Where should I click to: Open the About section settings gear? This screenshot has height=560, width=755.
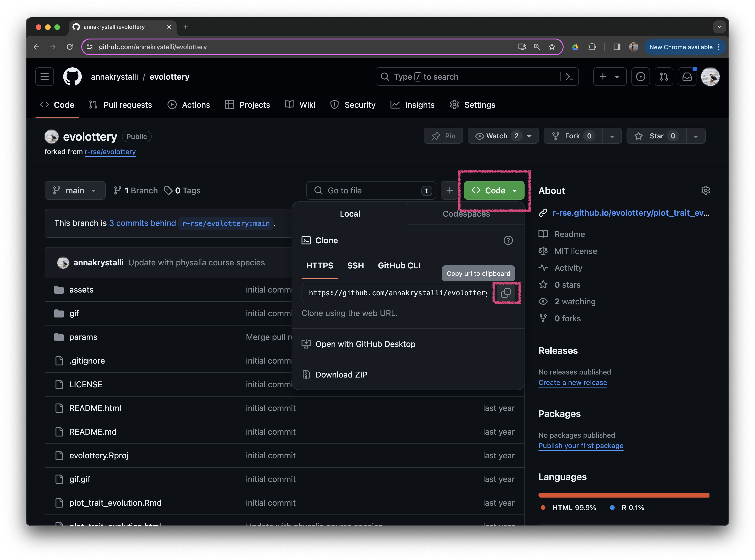(x=705, y=191)
